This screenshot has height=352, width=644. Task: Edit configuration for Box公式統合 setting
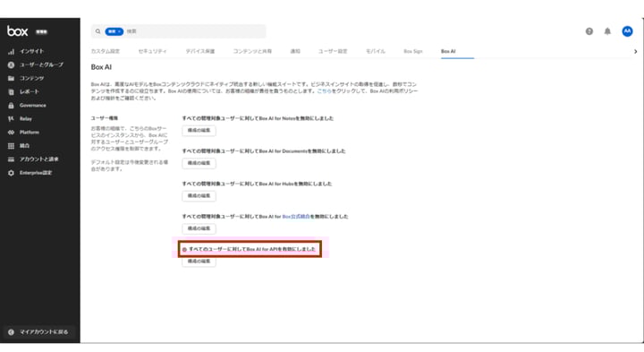coord(199,228)
